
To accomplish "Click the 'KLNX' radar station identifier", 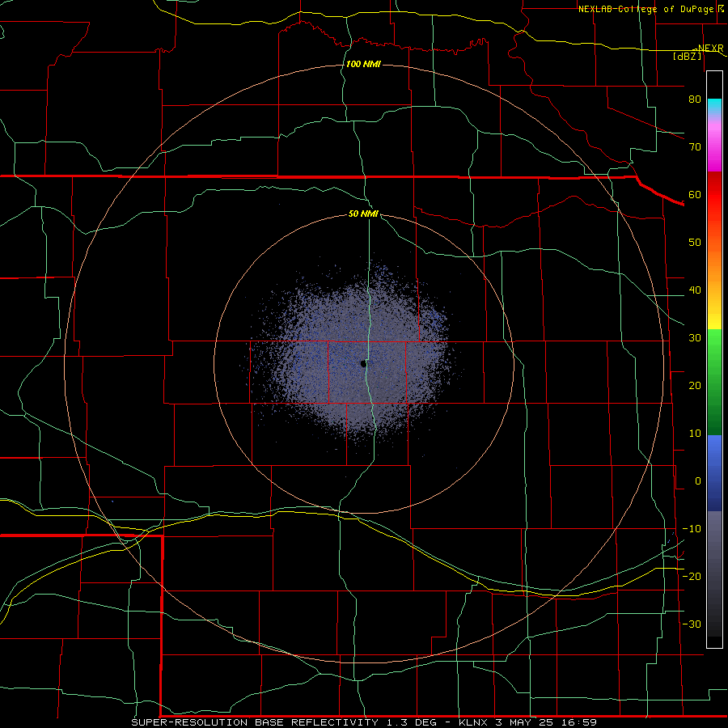I will point(473,722).
